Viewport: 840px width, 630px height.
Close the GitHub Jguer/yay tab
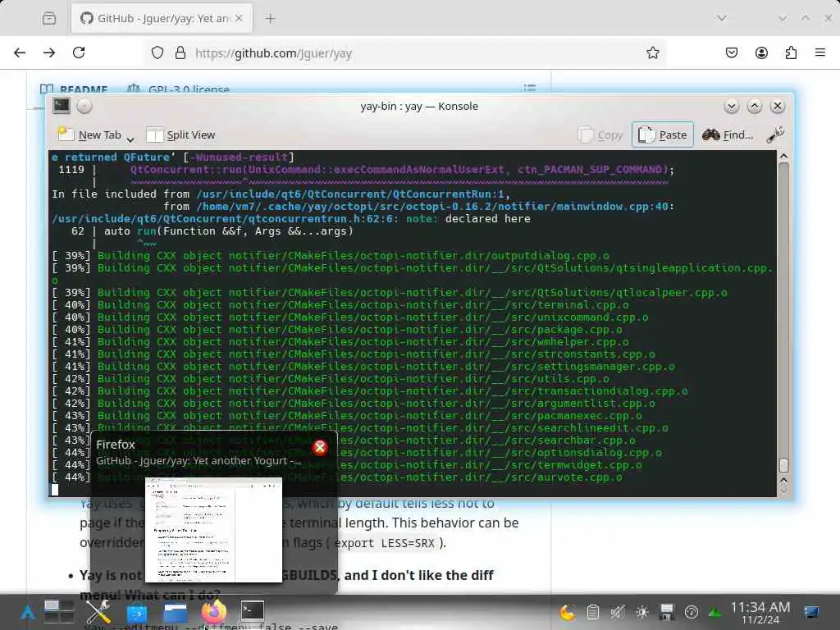[239, 18]
